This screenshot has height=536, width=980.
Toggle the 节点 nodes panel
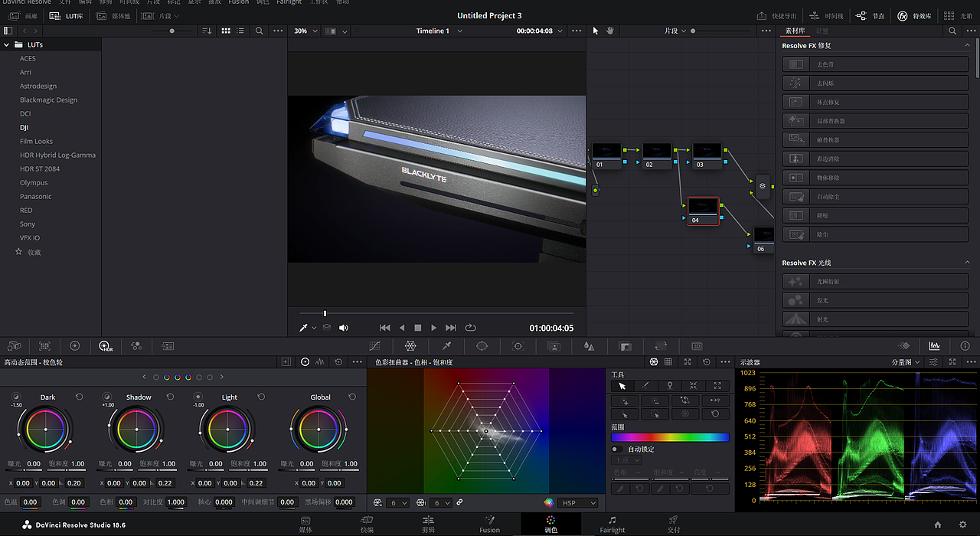click(870, 15)
